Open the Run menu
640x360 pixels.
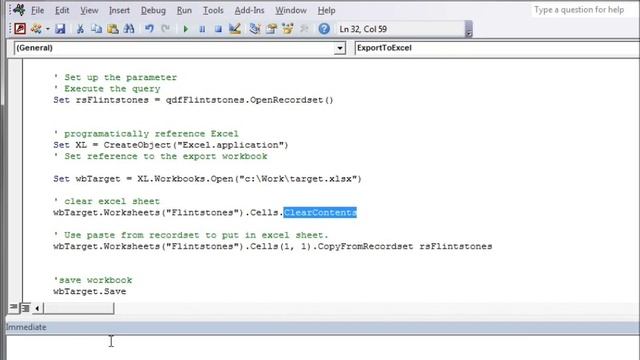pyautogui.click(x=184, y=10)
